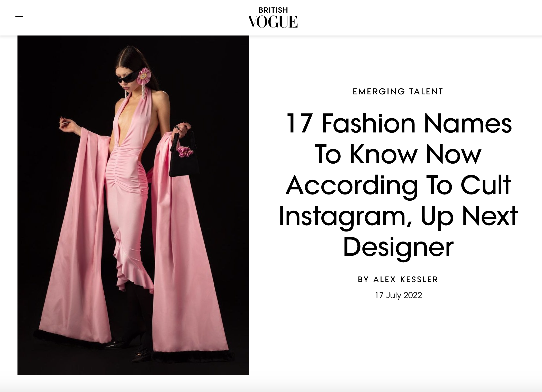The width and height of the screenshot is (542, 392).
Task: Click the 17 July 2022 date
Action: pyautogui.click(x=398, y=295)
